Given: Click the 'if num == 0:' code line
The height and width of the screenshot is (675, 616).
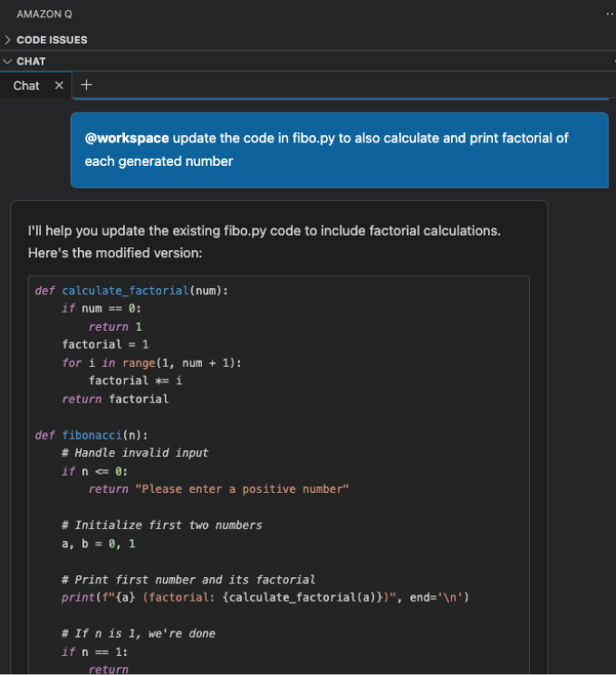Looking at the screenshot, I should (101, 309).
